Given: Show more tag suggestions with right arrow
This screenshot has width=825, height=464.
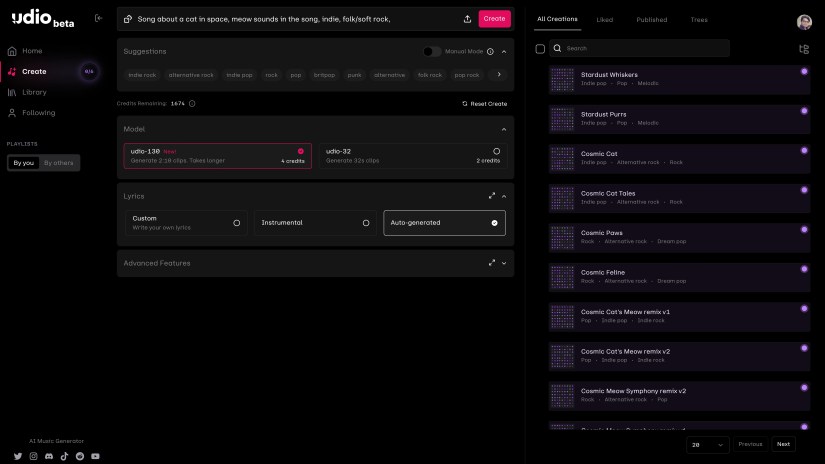Looking at the screenshot, I should (x=499, y=75).
